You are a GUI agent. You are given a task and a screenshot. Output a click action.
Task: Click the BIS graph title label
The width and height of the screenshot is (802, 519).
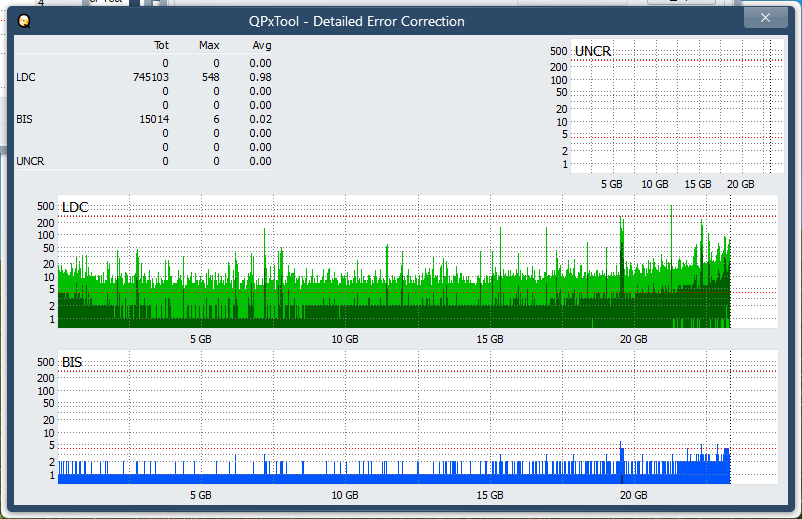pos(72,363)
